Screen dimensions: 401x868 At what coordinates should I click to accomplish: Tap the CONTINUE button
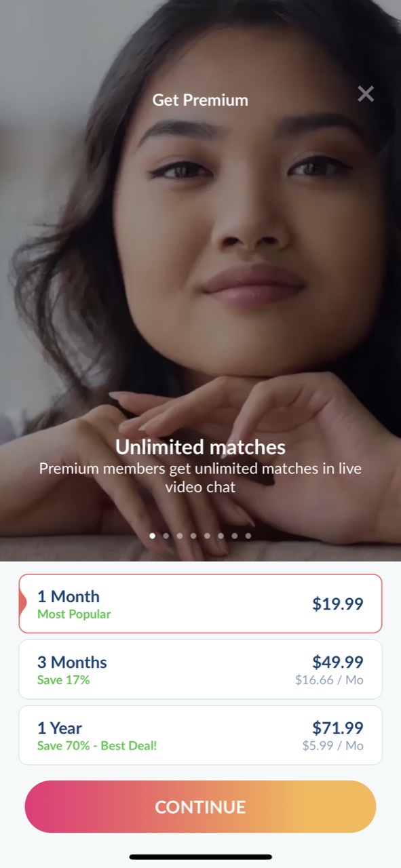click(x=200, y=806)
